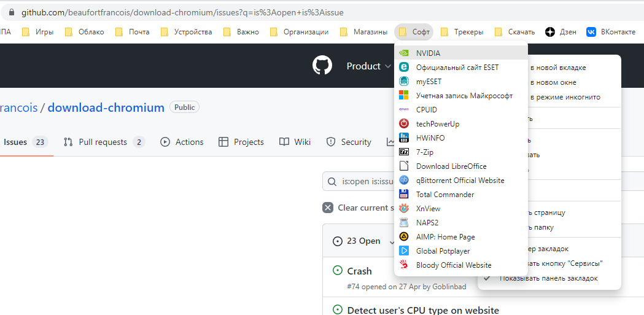Click the qBittorrent bookmark favicon

click(x=404, y=181)
